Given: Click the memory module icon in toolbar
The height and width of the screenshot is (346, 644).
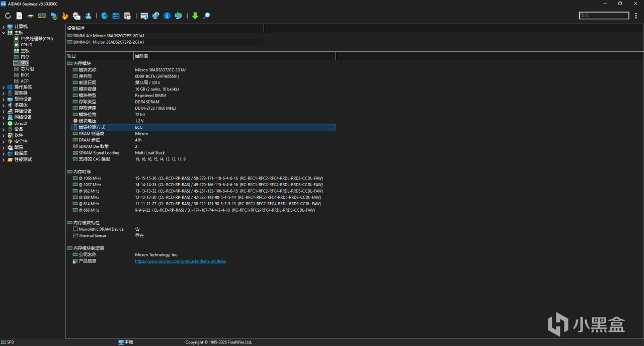Looking at the screenshot, I should pos(42,16).
